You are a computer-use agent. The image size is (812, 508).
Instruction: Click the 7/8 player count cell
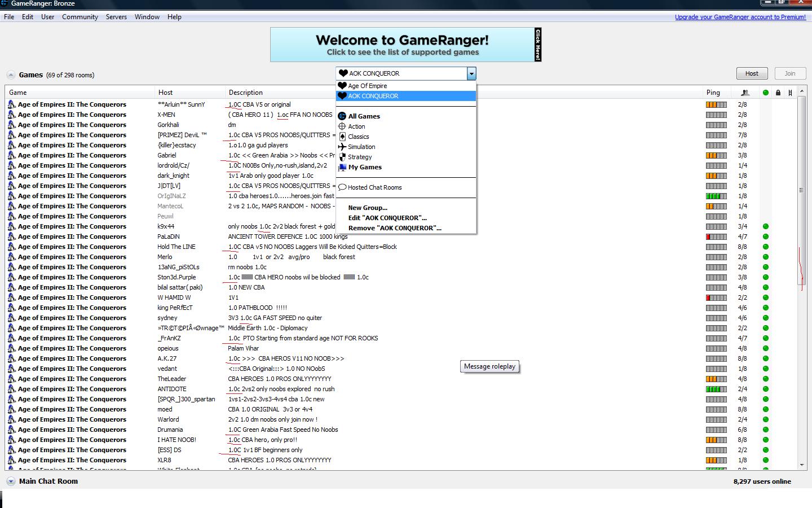pos(743,135)
